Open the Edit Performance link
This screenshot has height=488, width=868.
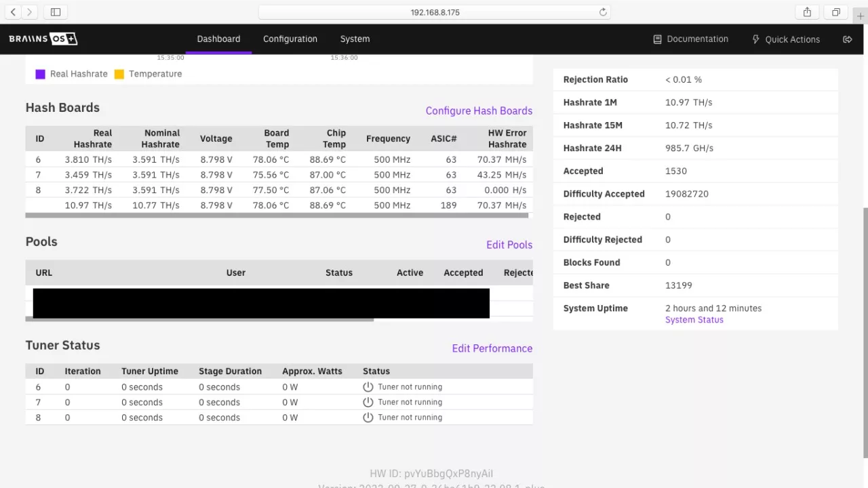click(x=492, y=348)
